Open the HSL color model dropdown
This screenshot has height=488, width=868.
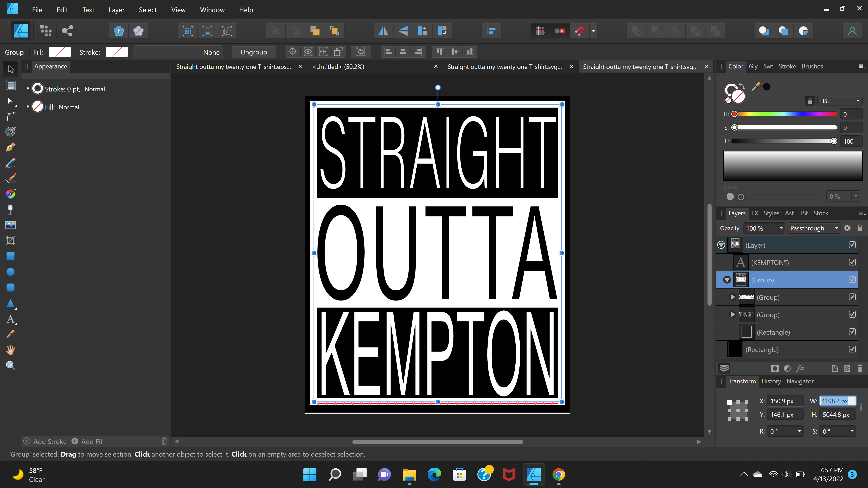click(x=840, y=101)
